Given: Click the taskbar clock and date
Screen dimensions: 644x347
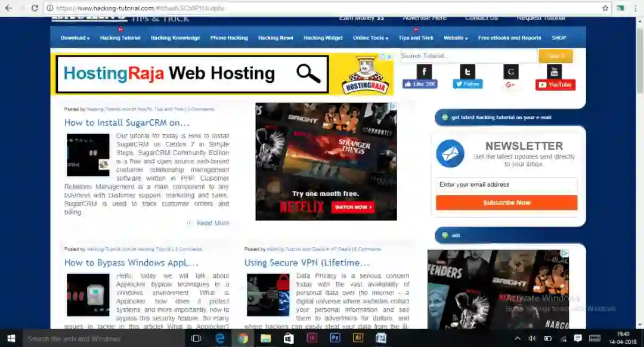Looking at the screenshot, I should point(623,339).
